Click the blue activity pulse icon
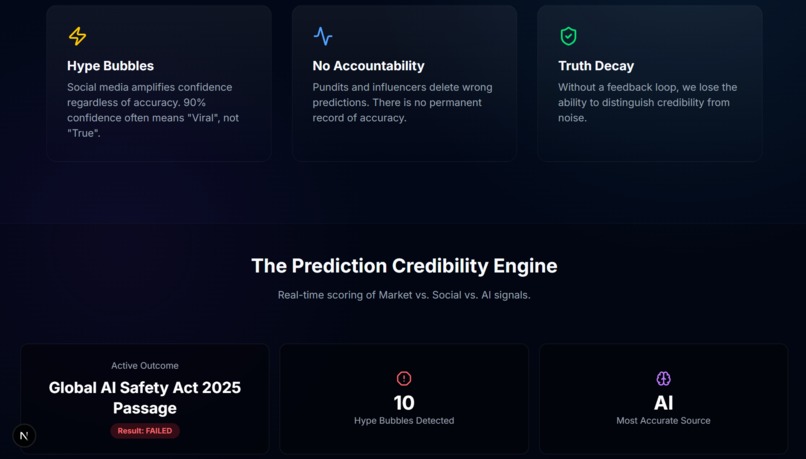Image resolution: width=806 pixels, height=459 pixels. coord(323,36)
